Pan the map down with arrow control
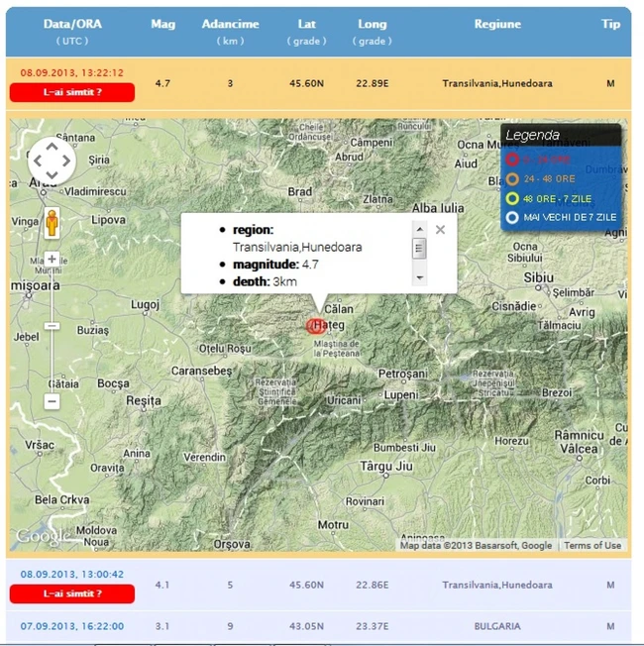Viewport: 644px width, 646px height. point(52,175)
